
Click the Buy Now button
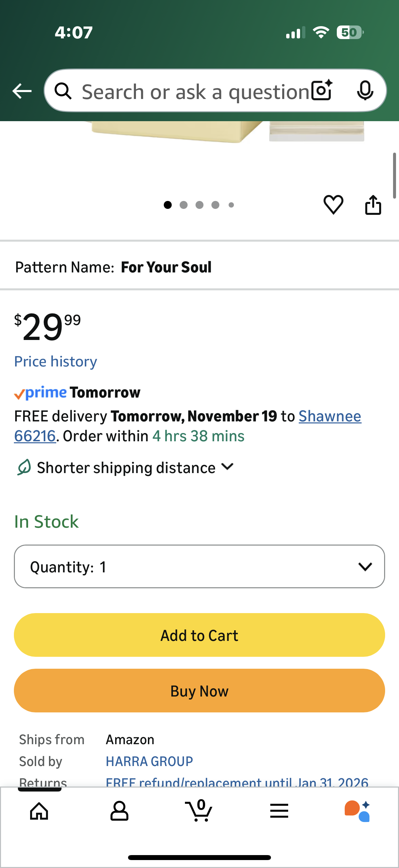pyautogui.click(x=199, y=691)
